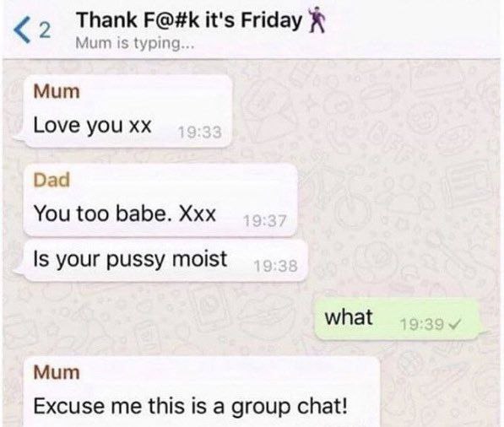Select the 'You too babe. Xxx' message
The height and width of the screenshot is (427, 504).
tap(160, 200)
